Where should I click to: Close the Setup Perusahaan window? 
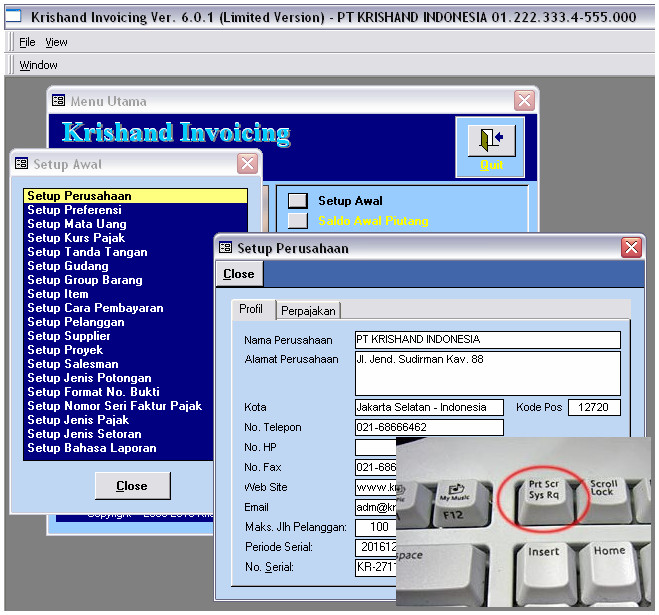[x=631, y=248]
